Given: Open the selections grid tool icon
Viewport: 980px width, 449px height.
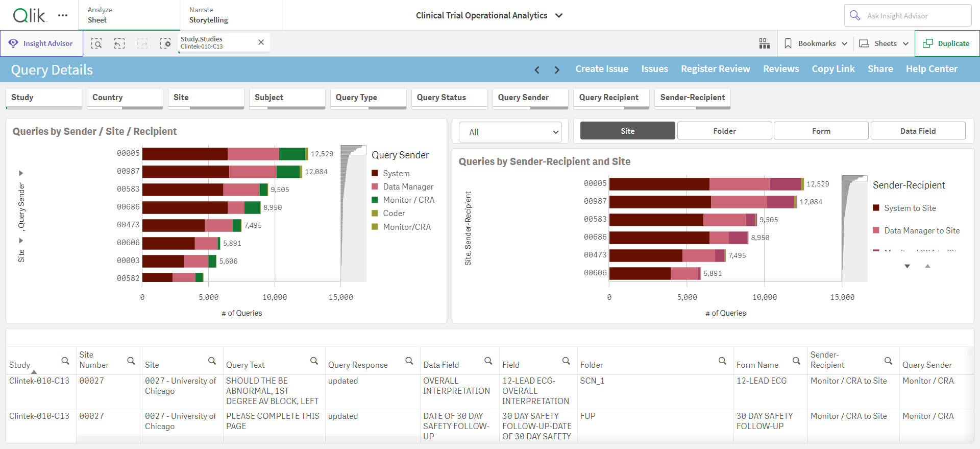Looking at the screenshot, I should tap(764, 43).
